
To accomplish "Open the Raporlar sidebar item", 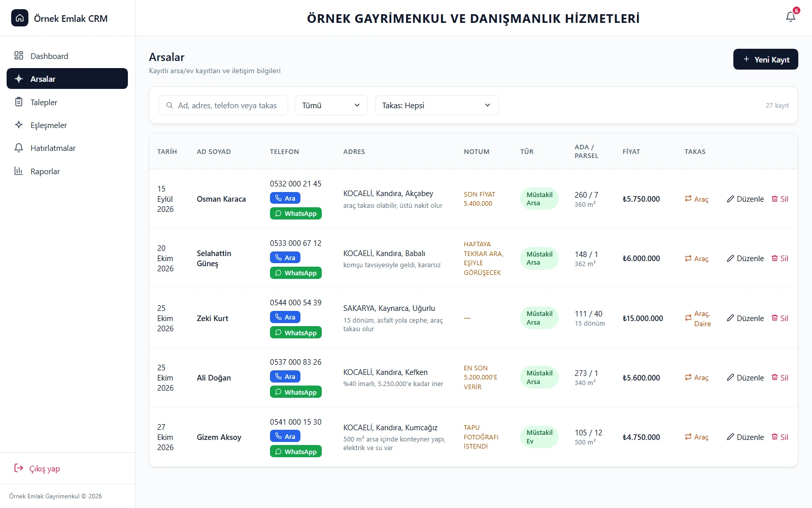I will point(67,171).
